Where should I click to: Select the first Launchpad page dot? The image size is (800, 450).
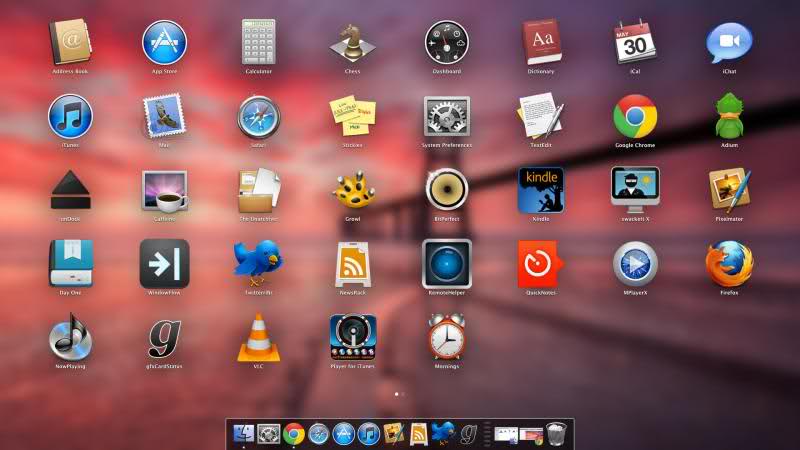[x=396, y=394]
